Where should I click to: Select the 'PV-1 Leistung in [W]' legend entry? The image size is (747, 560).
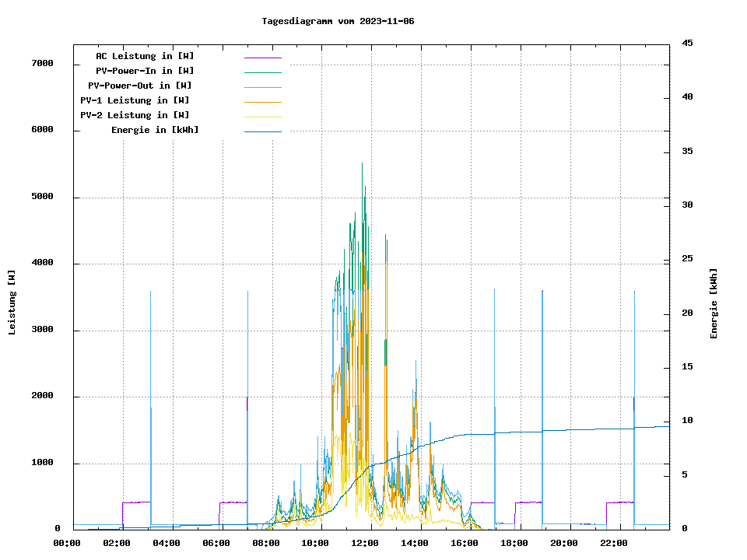(x=135, y=100)
